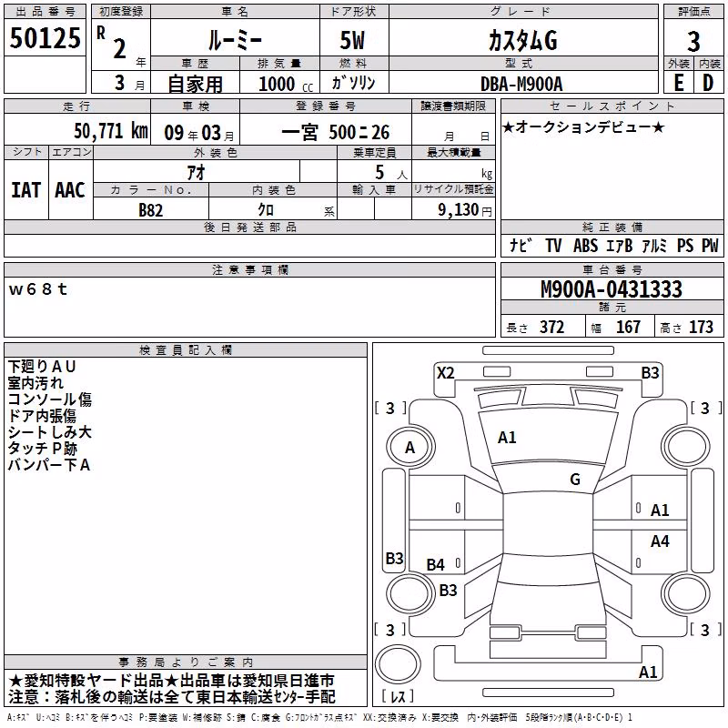Click the PW equipment item

tap(710, 246)
